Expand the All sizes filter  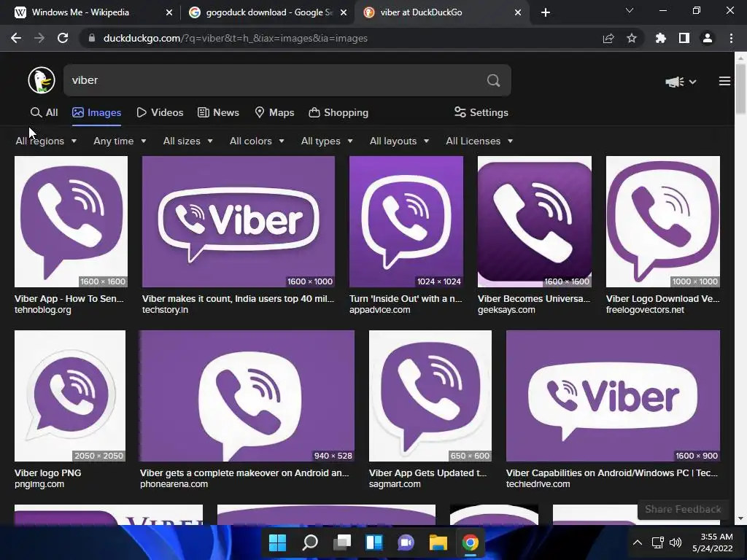click(187, 141)
